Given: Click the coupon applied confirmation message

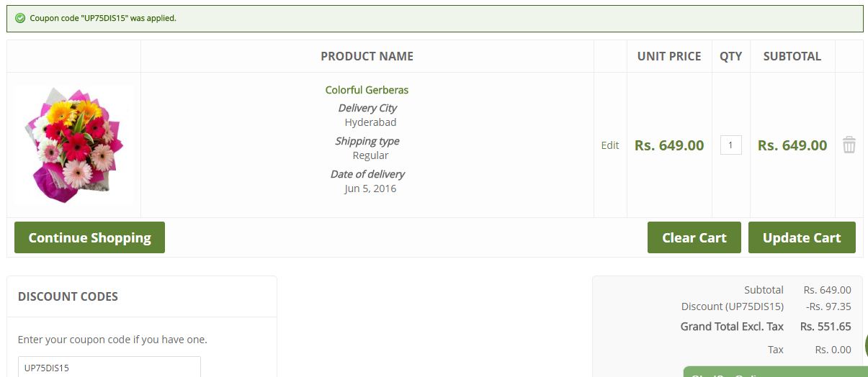Looking at the screenshot, I should pyautogui.click(x=103, y=18).
